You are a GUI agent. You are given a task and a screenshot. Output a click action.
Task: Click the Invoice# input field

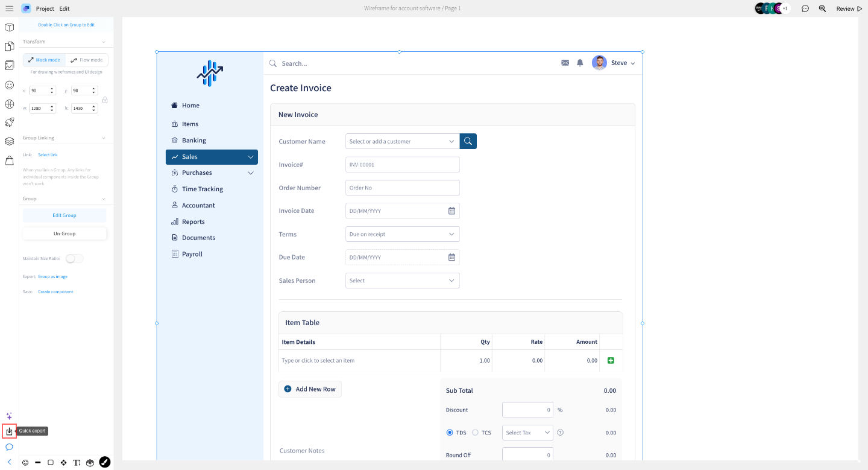[x=402, y=165]
